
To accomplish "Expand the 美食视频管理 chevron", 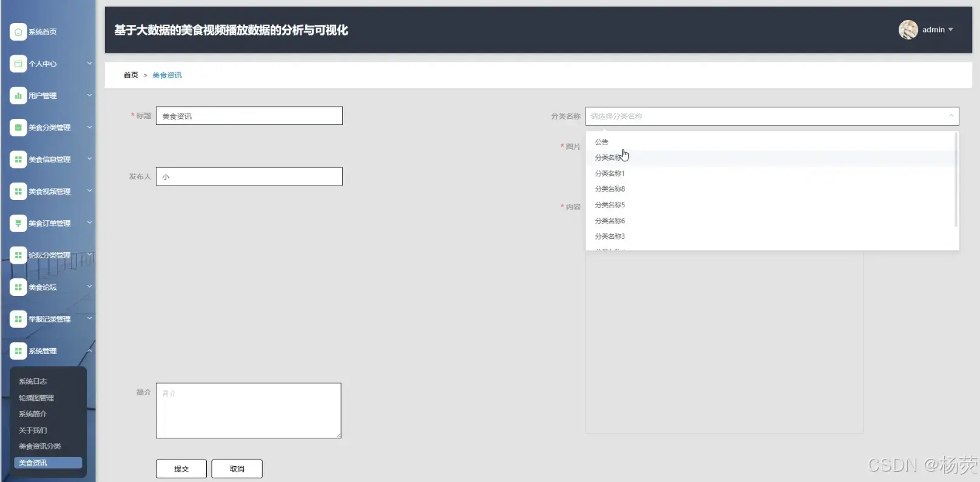I will point(89,191).
